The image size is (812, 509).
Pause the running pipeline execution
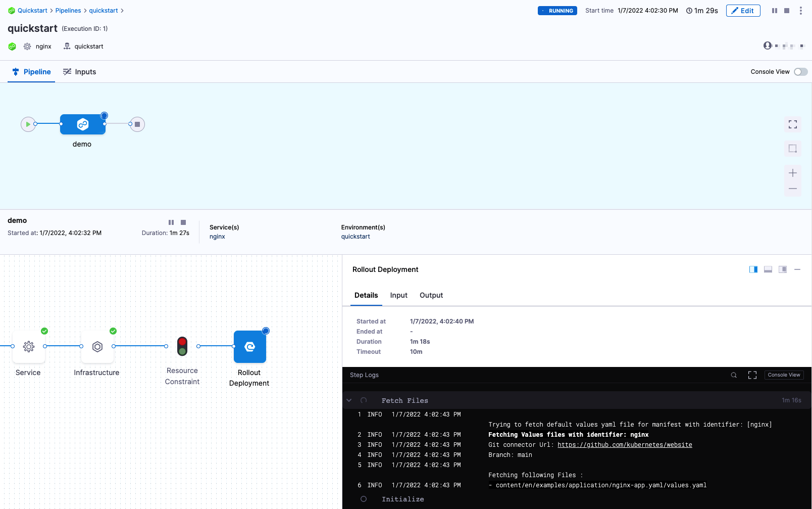click(774, 11)
